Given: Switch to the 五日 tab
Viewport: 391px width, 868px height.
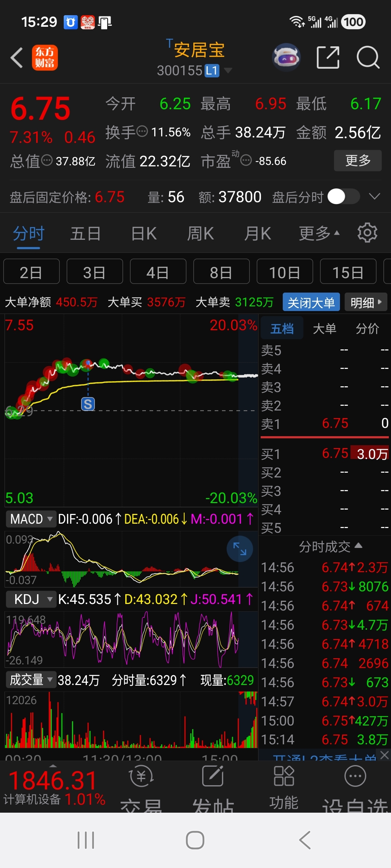Looking at the screenshot, I should (x=85, y=233).
